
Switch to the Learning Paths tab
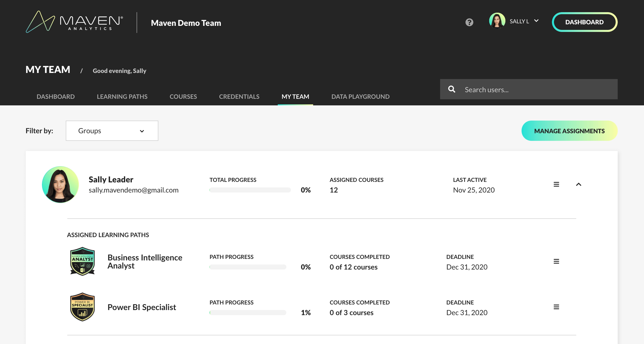(122, 97)
